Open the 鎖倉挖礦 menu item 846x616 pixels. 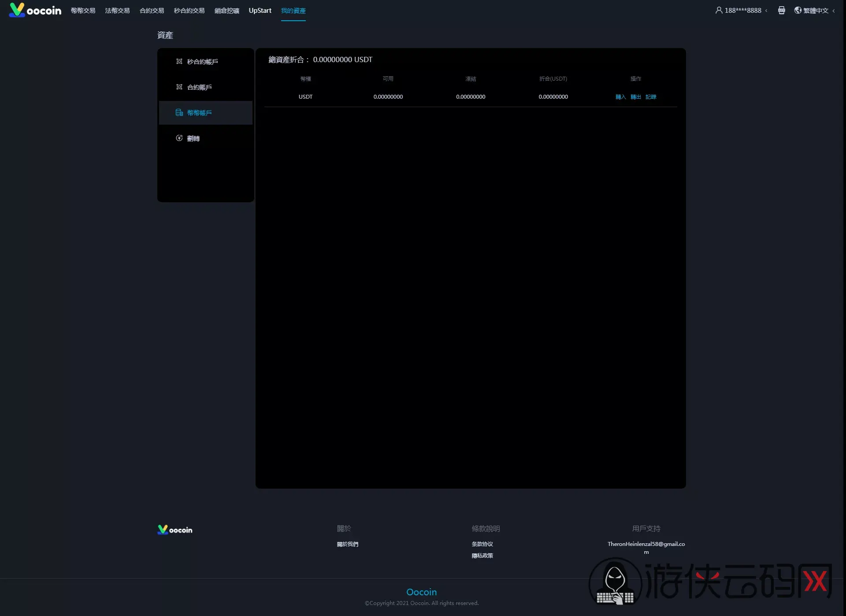[x=226, y=11]
